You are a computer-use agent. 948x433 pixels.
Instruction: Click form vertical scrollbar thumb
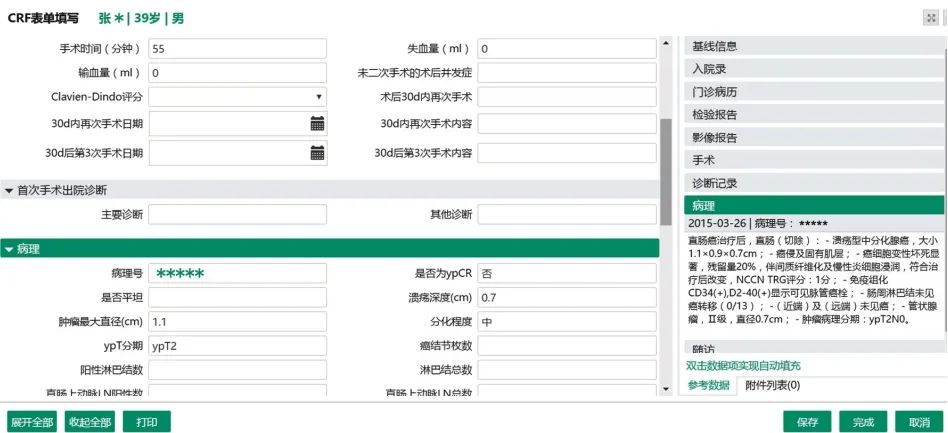click(666, 172)
